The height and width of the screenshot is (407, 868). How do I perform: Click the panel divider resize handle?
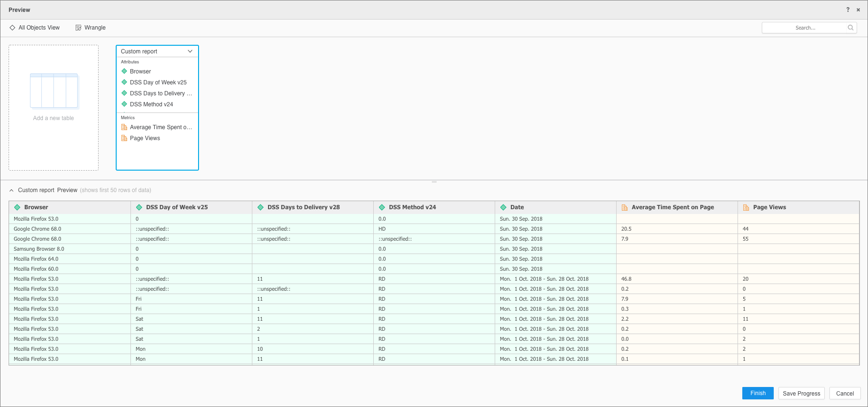[x=434, y=182]
